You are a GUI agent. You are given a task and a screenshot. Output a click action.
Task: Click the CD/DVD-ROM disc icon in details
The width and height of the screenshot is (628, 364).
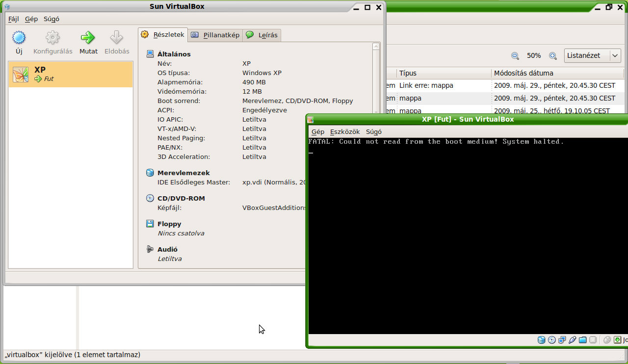point(150,198)
